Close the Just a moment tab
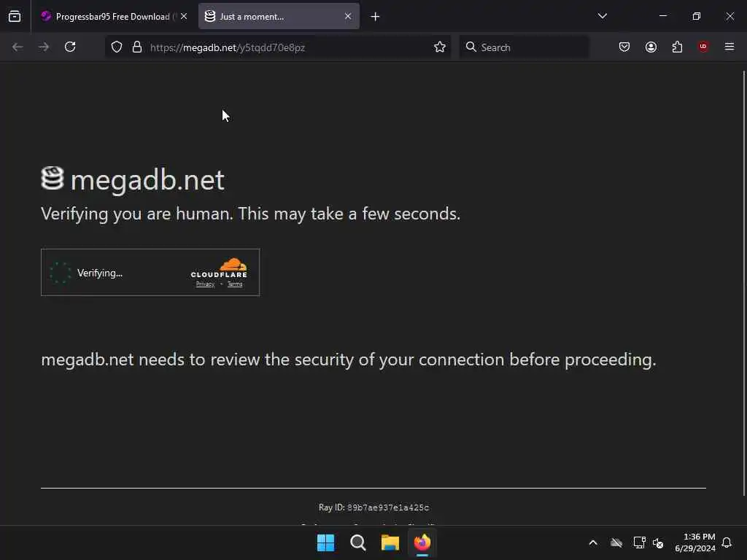Viewport: 747px width, 560px height. [348, 17]
